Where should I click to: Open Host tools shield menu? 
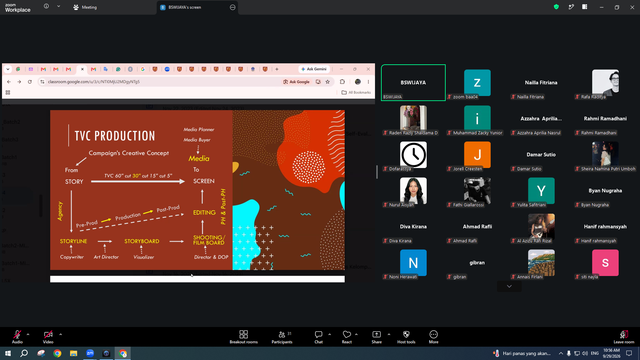[406, 337]
